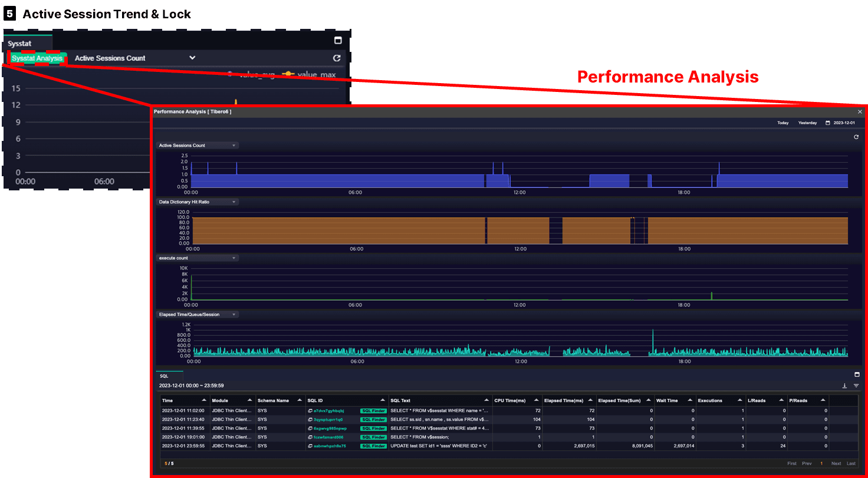This screenshot has width=868, height=478.
Task: Maximize the Sysstat panel via its window icon
Action: [338, 41]
